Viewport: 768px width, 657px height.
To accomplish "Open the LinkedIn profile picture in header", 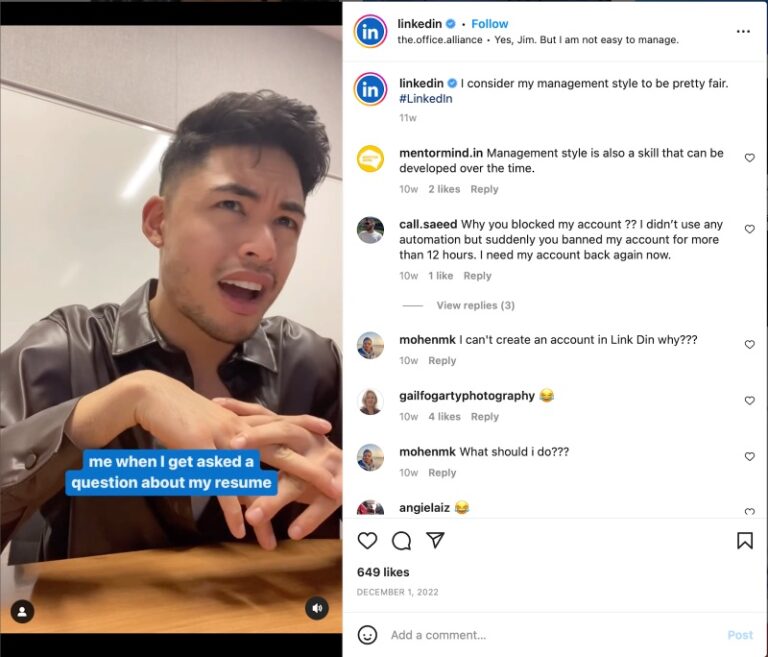I will pyautogui.click(x=370, y=31).
